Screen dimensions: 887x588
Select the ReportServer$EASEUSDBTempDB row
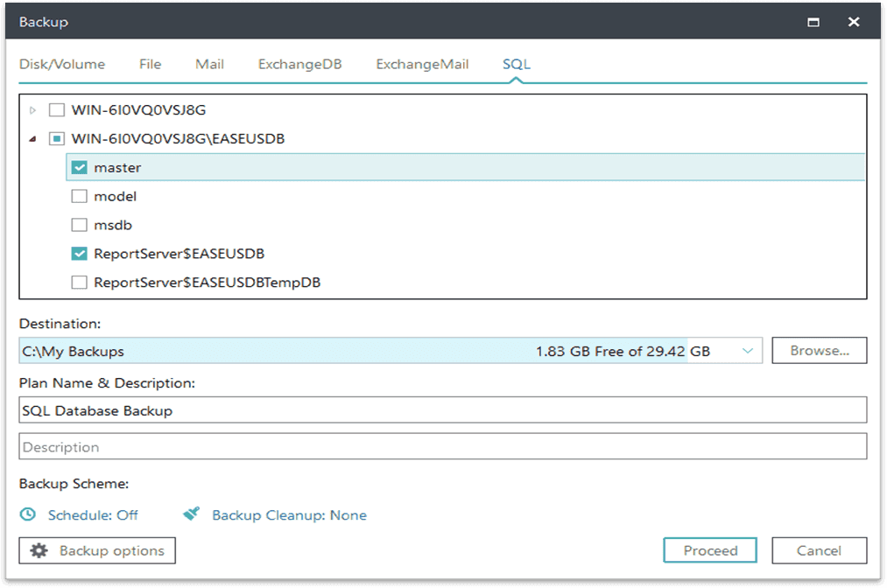466,282
